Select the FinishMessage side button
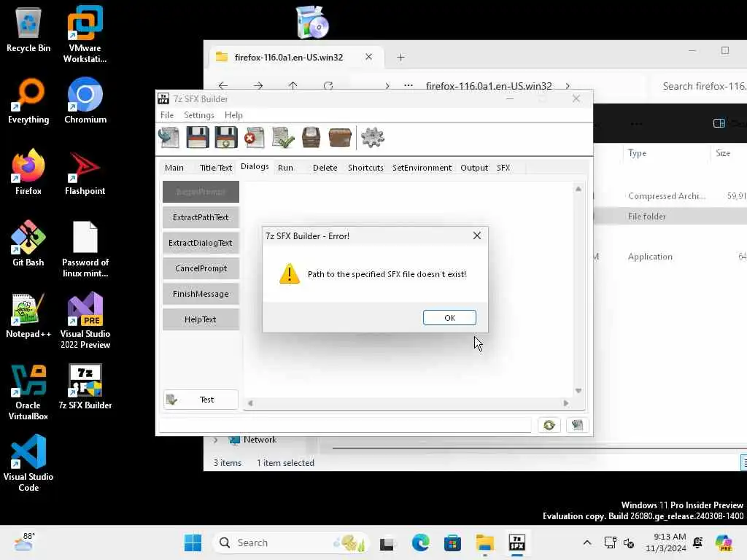 pyautogui.click(x=201, y=294)
